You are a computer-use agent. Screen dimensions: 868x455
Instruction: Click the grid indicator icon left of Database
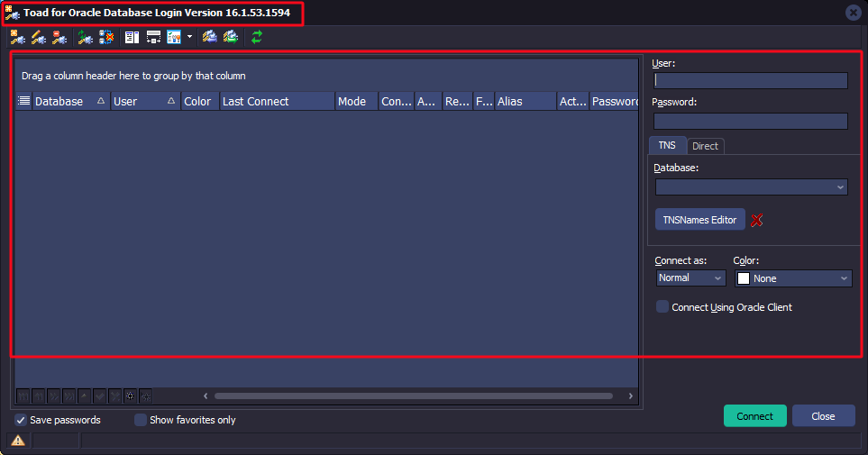23,101
